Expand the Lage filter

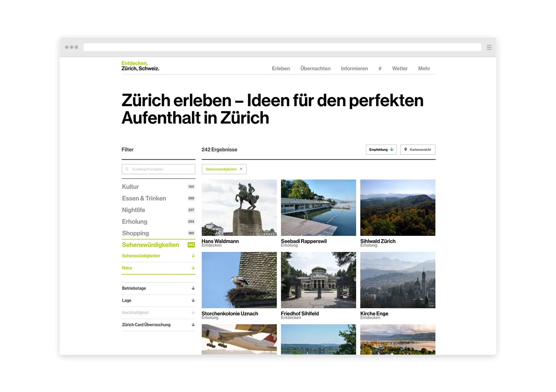pyautogui.click(x=158, y=301)
